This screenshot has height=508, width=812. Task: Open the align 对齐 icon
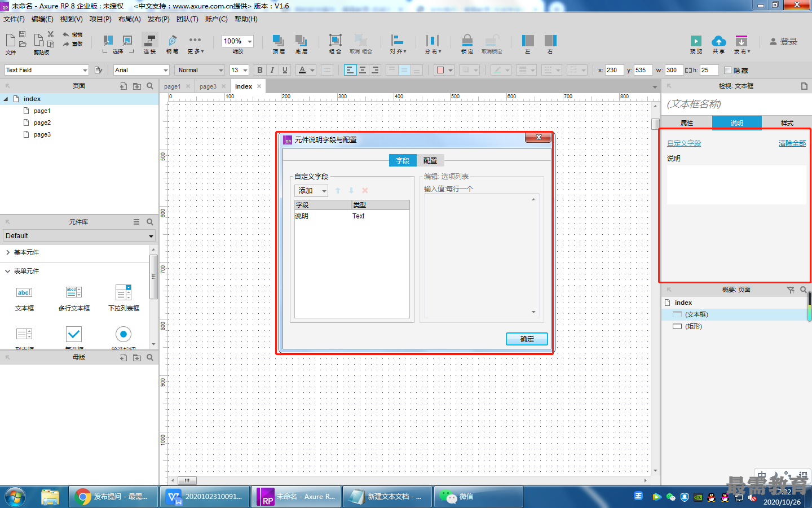point(398,40)
